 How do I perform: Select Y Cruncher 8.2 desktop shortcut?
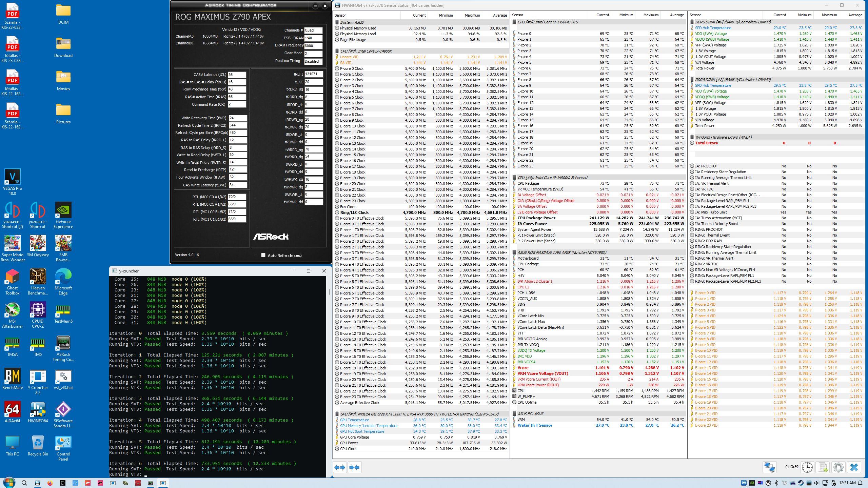[x=38, y=382]
